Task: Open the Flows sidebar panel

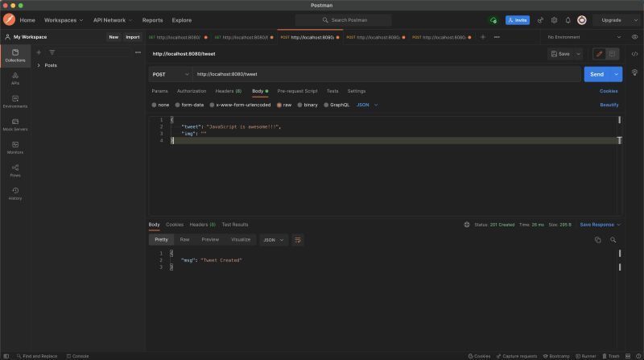Action: tap(15, 171)
